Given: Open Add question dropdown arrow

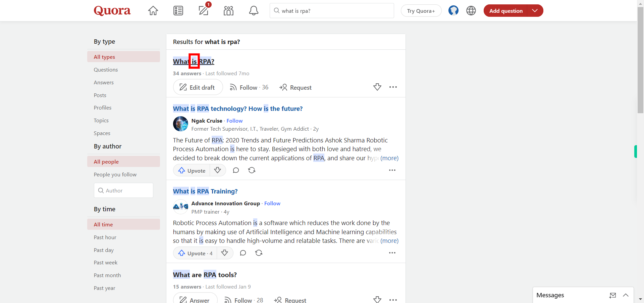Looking at the screenshot, I should click(x=535, y=11).
